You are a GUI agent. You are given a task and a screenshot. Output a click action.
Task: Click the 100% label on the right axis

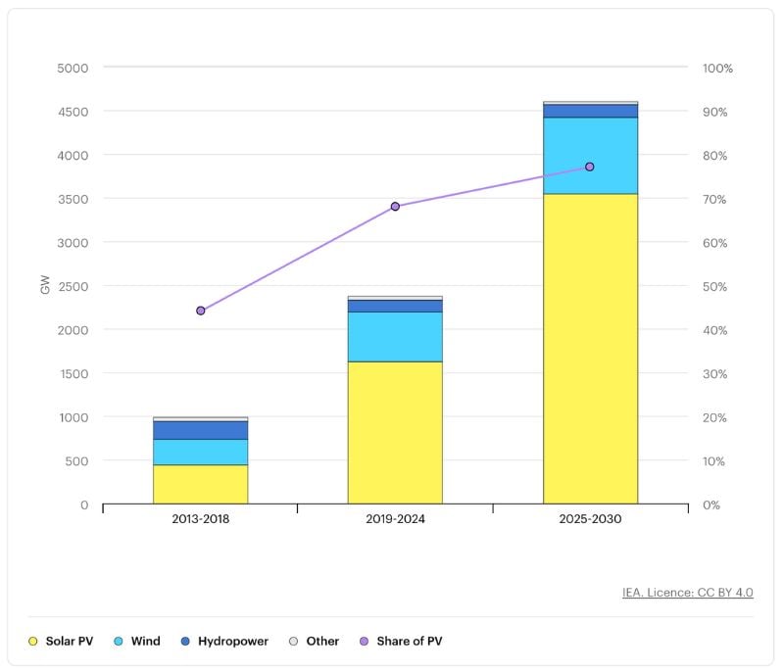[718, 70]
